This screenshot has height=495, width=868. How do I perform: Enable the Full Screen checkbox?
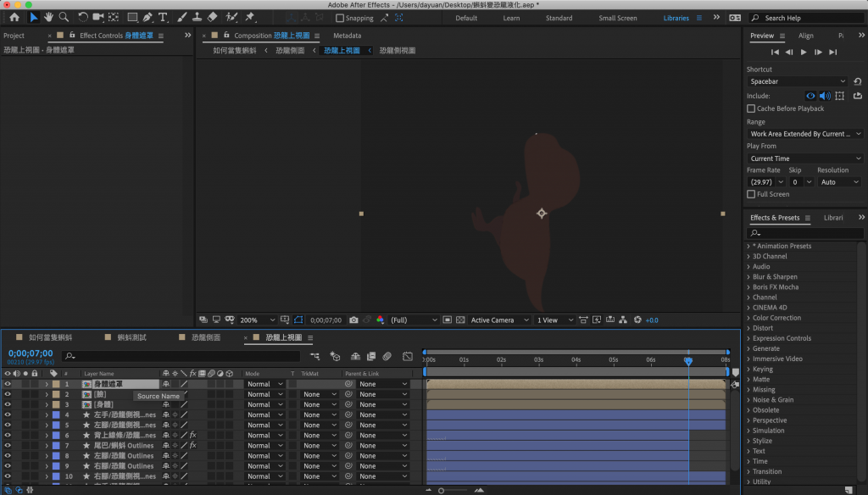[x=751, y=194]
